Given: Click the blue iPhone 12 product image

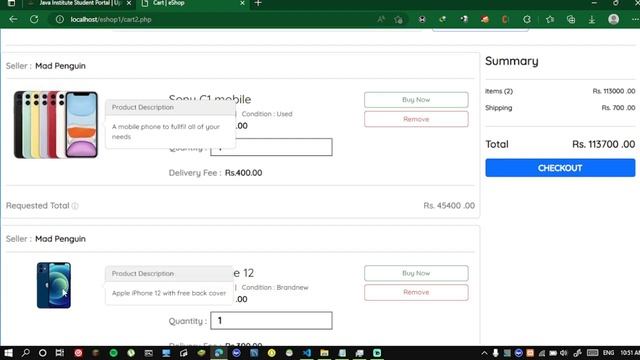Looking at the screenshot, I should coord(53,285).
